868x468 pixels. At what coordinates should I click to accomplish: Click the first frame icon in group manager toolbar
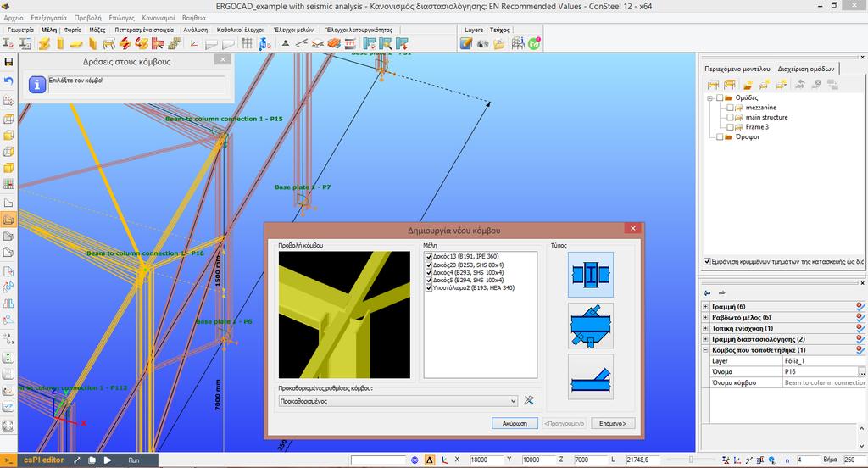pos(713,84)
